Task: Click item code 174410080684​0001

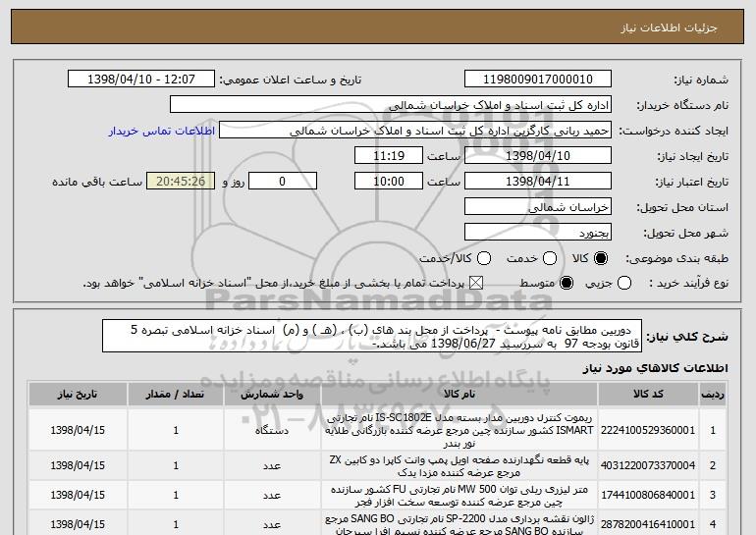Action: coord(648,495)
